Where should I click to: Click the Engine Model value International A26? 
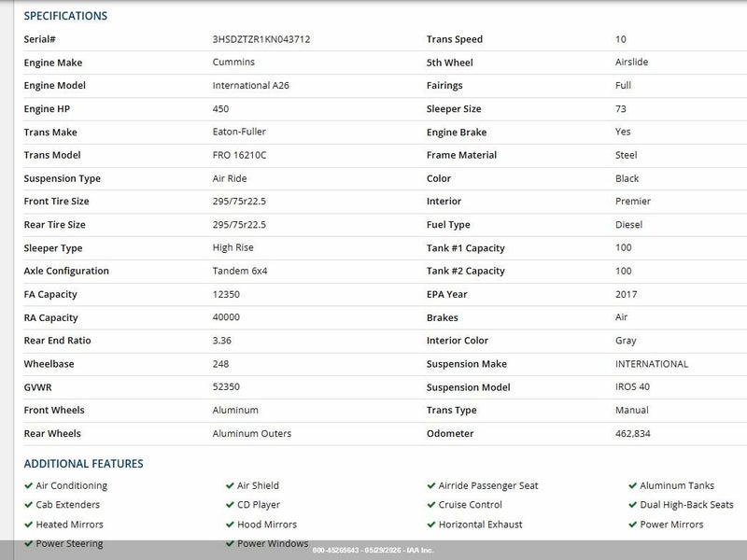pos(250,86)
